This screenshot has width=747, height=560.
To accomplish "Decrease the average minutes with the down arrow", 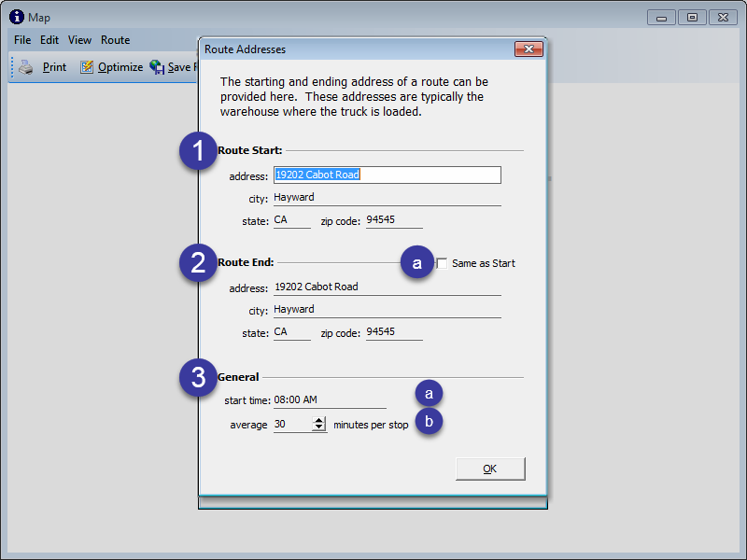I will coord(319,427).
